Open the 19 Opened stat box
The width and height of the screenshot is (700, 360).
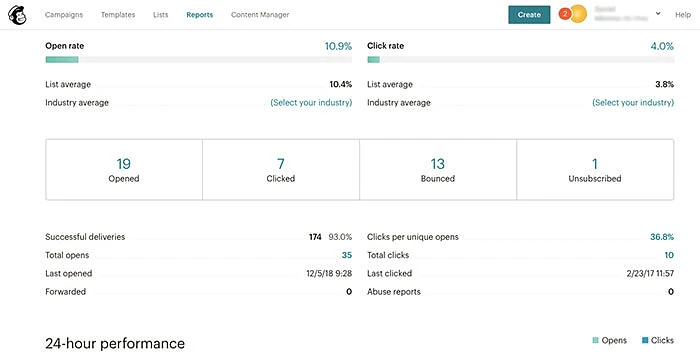[x=124, y=170]
